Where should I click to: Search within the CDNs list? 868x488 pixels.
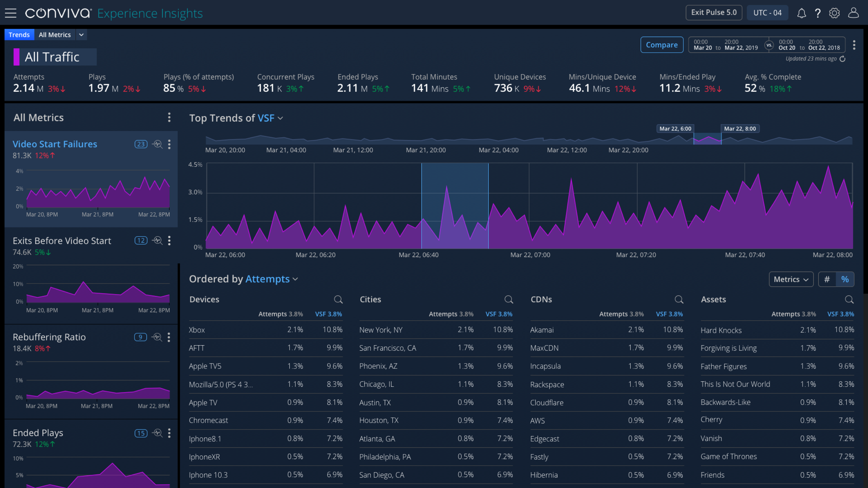point(679,300)
